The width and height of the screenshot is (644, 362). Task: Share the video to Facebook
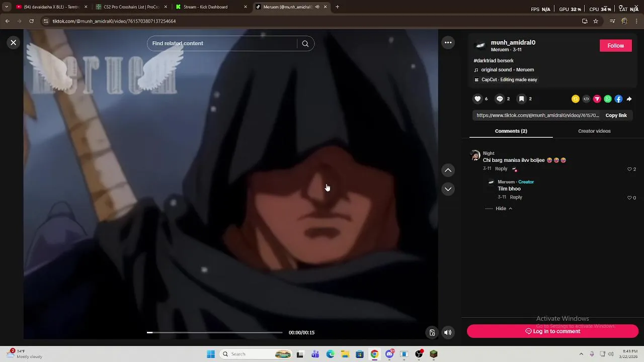(x=618, y=99)
